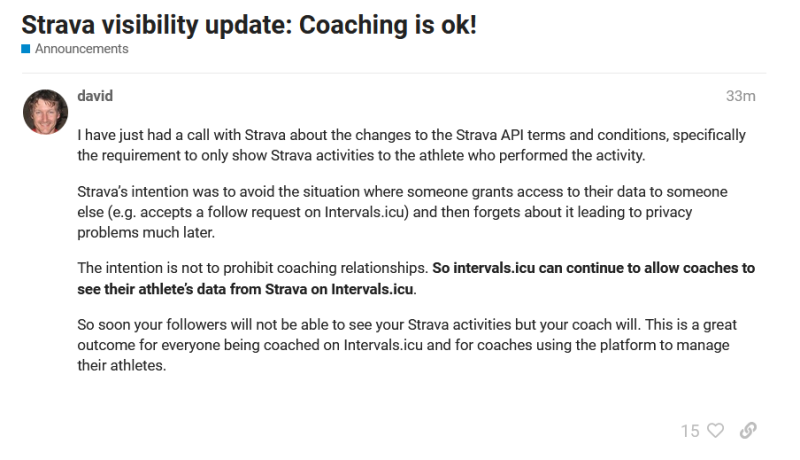Click the blue Announcements category square
Image resolution: width=800 pixels, height=460 pixels.
(x=26, y=49)
